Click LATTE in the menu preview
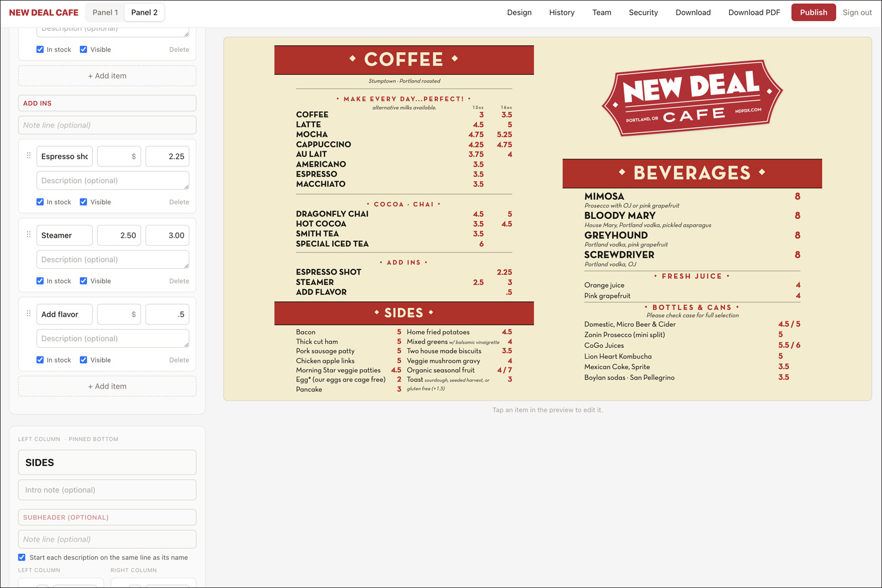 (308, 125)
